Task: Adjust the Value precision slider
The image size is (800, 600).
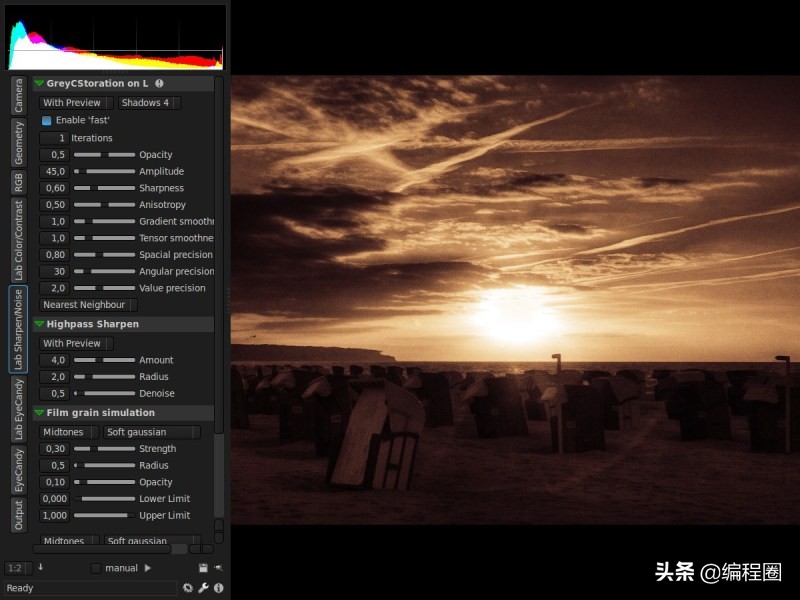Action: coord(105,288)
